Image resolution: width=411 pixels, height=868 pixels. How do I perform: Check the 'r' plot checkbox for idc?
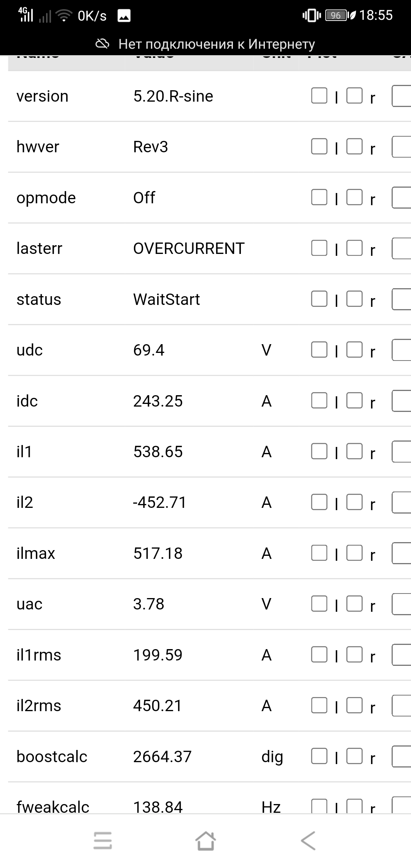(354, 400)
